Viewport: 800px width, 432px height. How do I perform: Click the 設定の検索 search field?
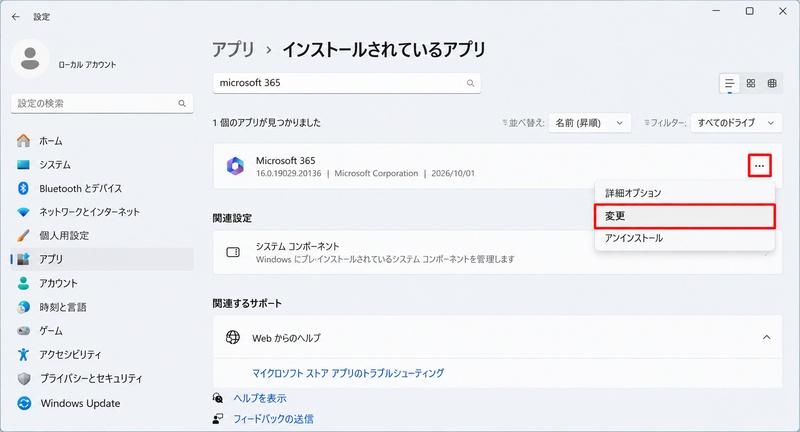pos(102,104)
